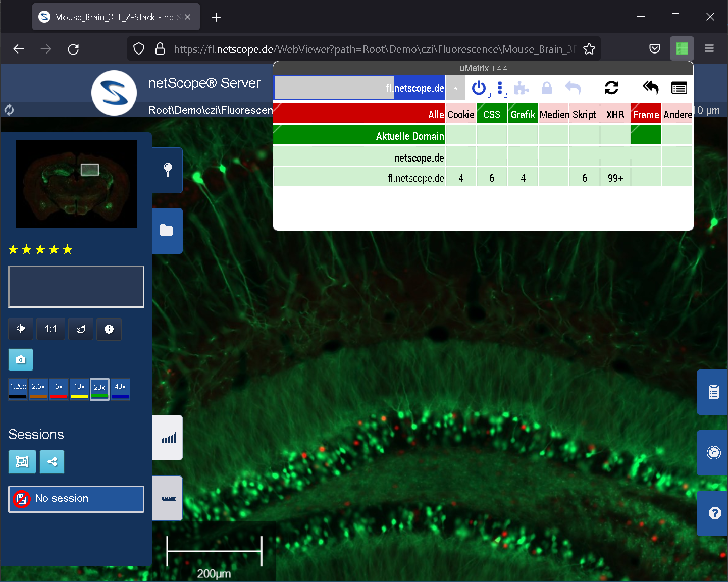Toggle the XHR column header
Image resolution: width=728 pixels, height=582 pixels.
pos(615,114)
